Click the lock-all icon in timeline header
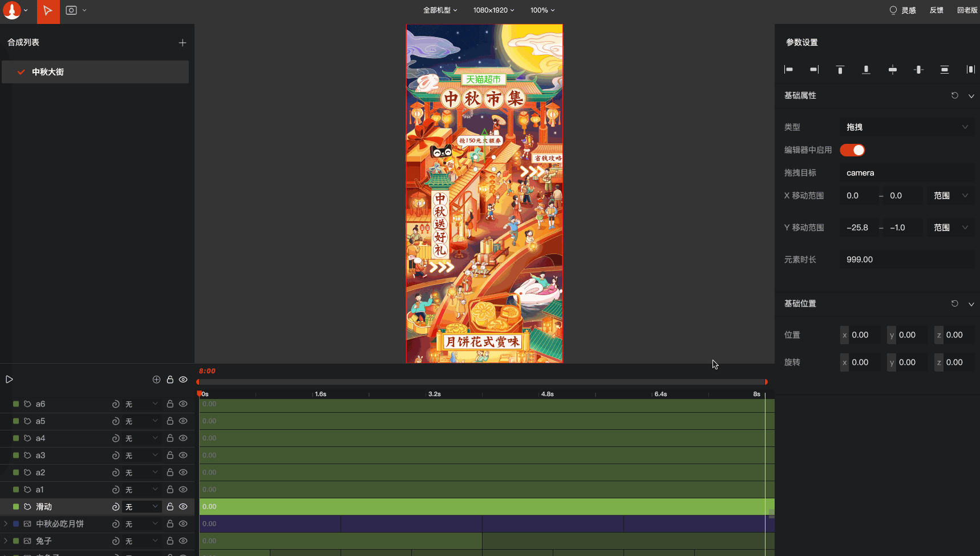Viewport: 980px width, 556px height. click(x=170, y=380)
